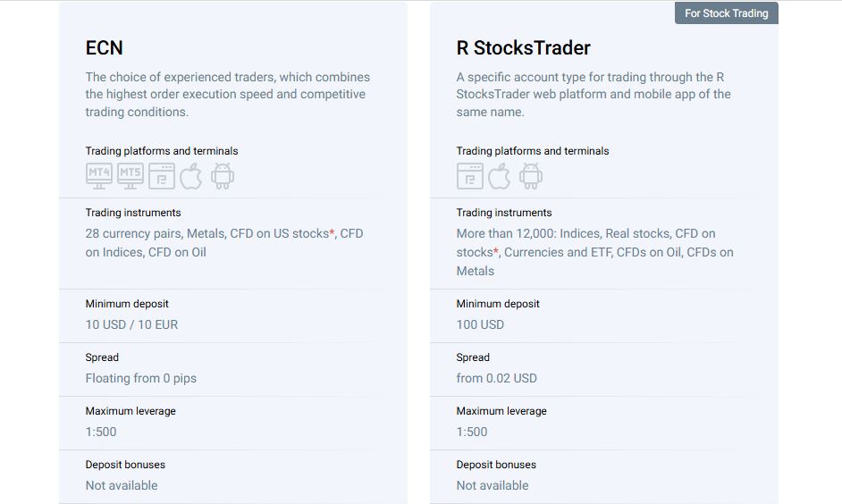Select the web platform icon under R StocksTrader
Screen dimensions: 842x504
470,176
